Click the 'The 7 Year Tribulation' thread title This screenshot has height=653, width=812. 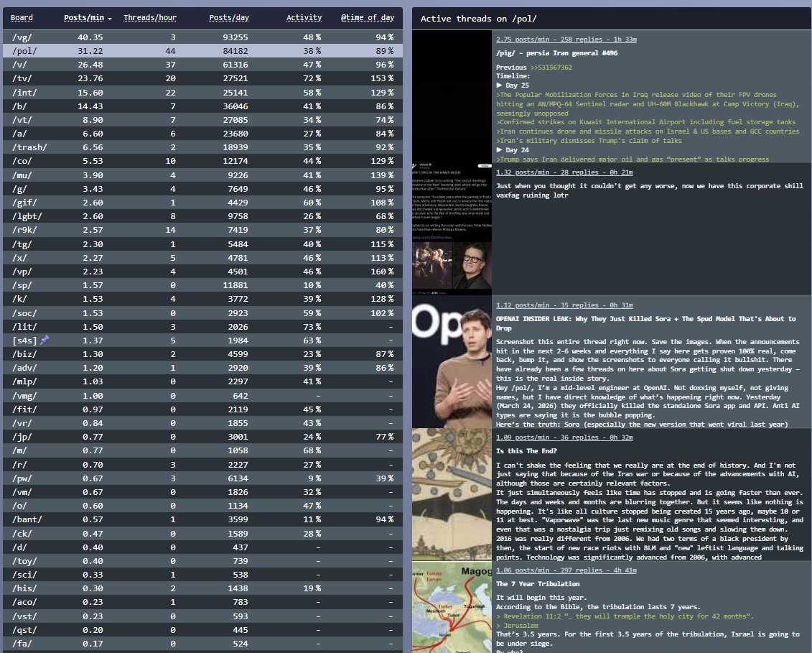point(538,584)
